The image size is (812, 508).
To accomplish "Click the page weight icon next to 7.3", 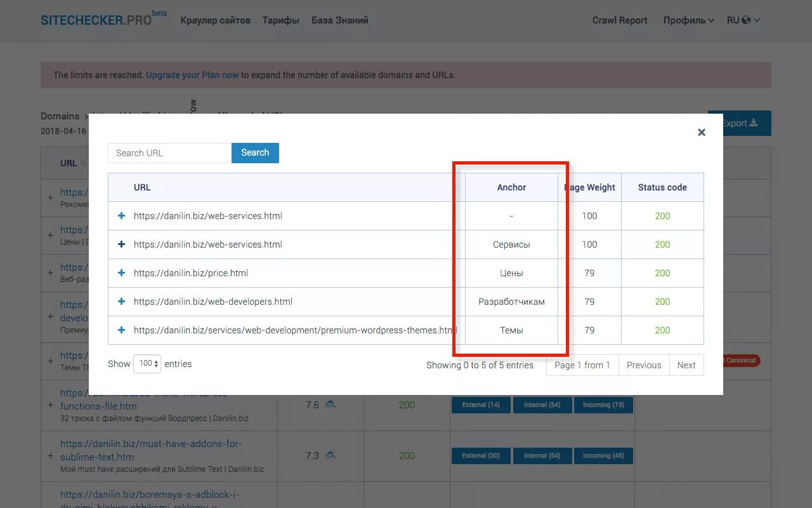I will pos(331,455).
